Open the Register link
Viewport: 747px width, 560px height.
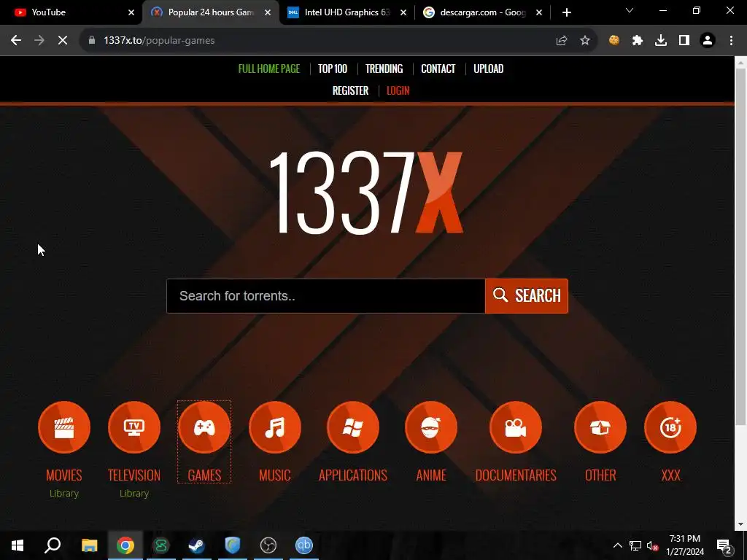[350, 90]
